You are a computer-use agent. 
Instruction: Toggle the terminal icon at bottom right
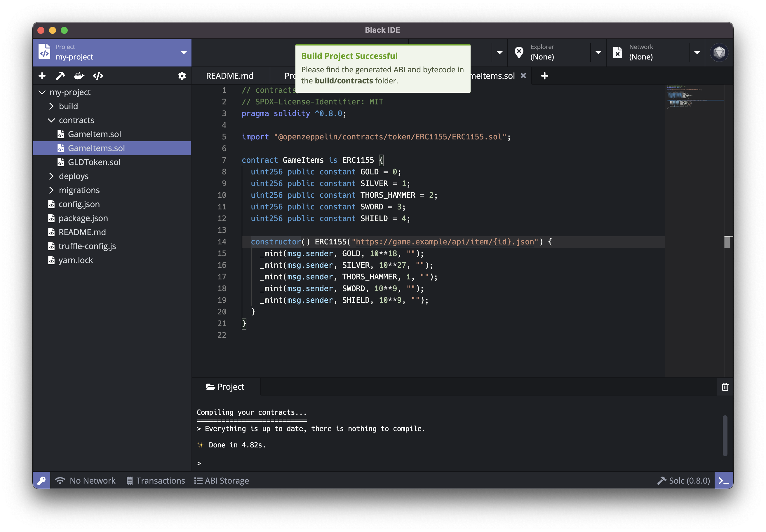click(723, 480)
